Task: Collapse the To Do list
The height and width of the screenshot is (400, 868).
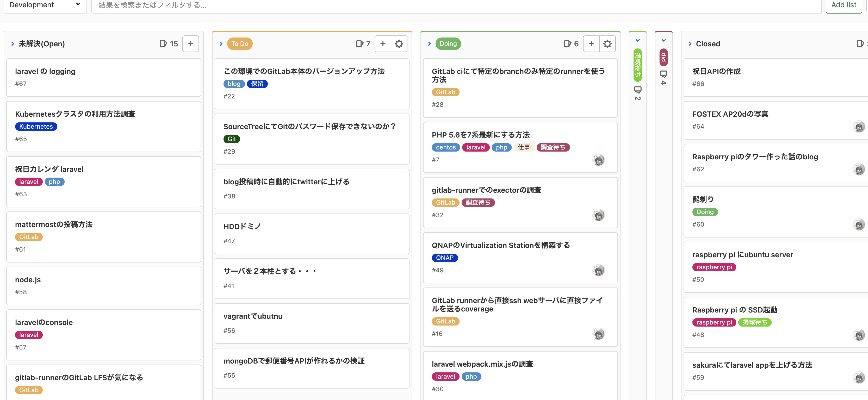Action: 221,44
